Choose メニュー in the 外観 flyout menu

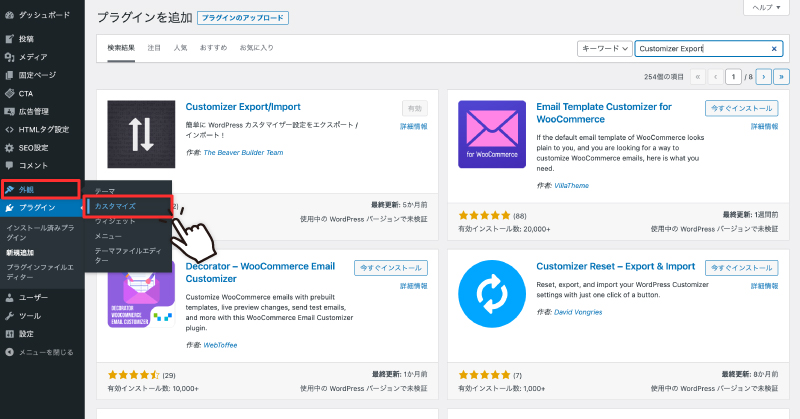pyautogui.click(x=108, y=236)
